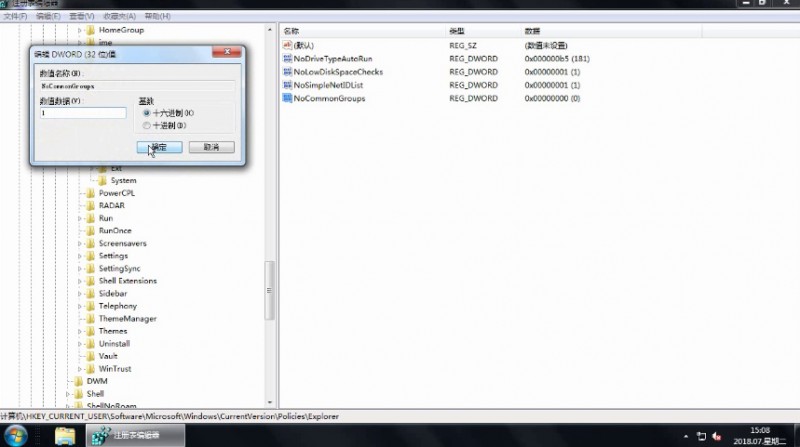
Task: Click the NoSimpleNetIDList value icon
Action: coord(287,85)
